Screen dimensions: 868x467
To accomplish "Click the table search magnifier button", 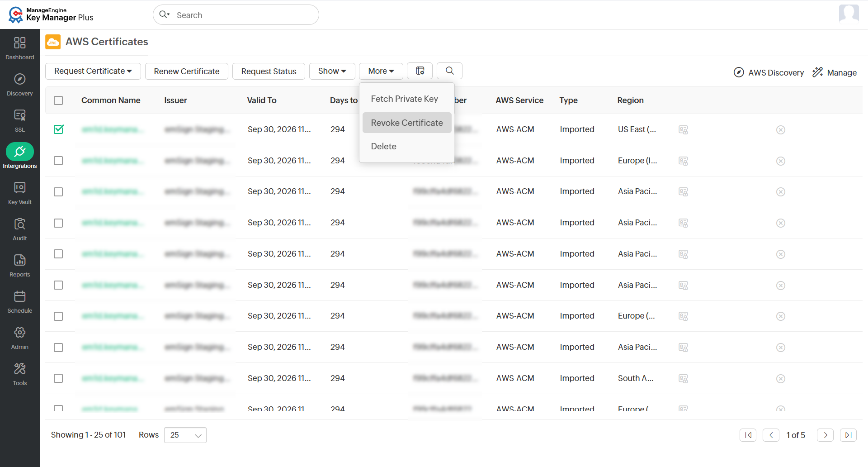I will point(449,71).
